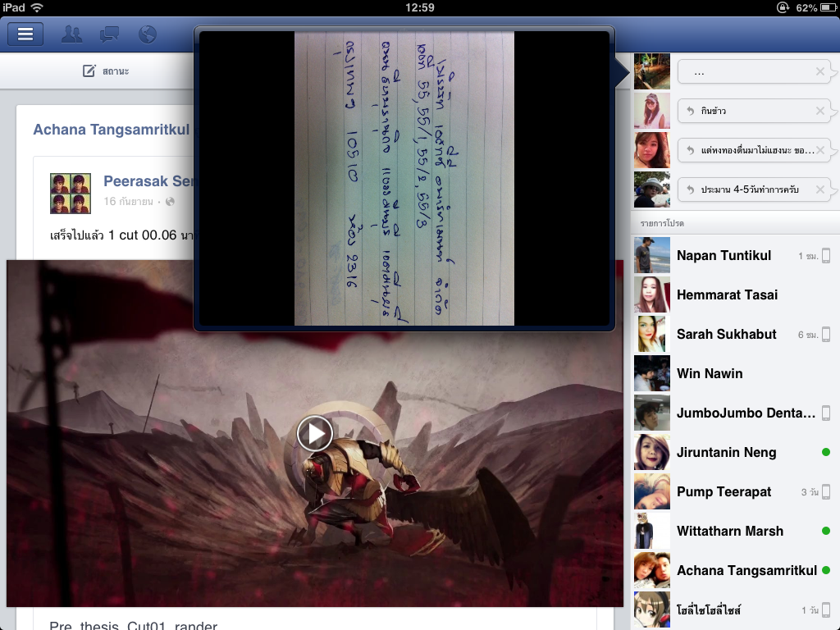Image resolution: width=840 pixels, height=630 pixels.
Task: Tap the 16 กันยายน post date
Action: point(129,202)
